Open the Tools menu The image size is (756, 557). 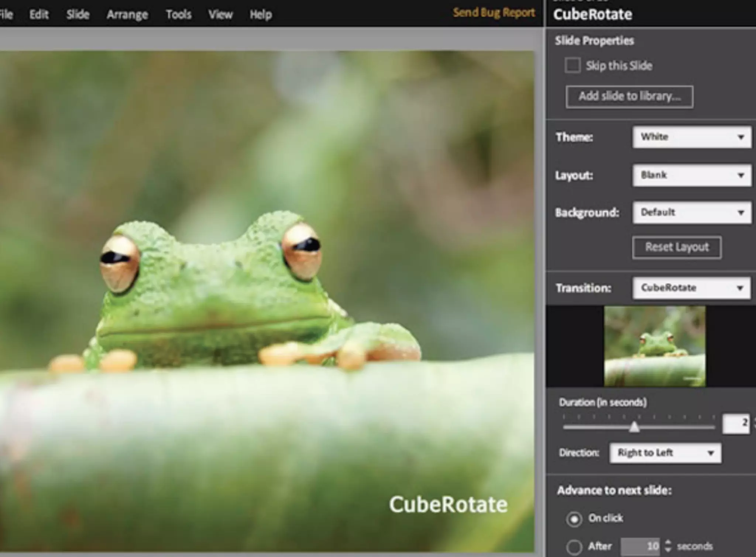(179, 14)
